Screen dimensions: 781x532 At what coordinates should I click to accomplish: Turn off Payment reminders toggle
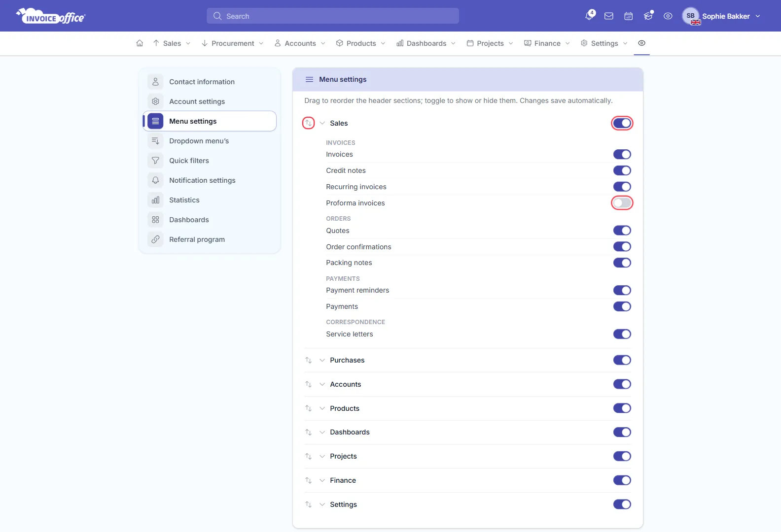[x=622, y=290]
